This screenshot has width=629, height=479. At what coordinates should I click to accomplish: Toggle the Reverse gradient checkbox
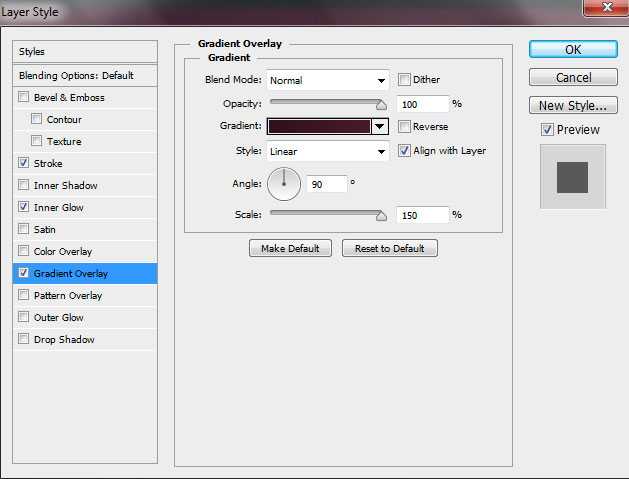coord(404,127)
